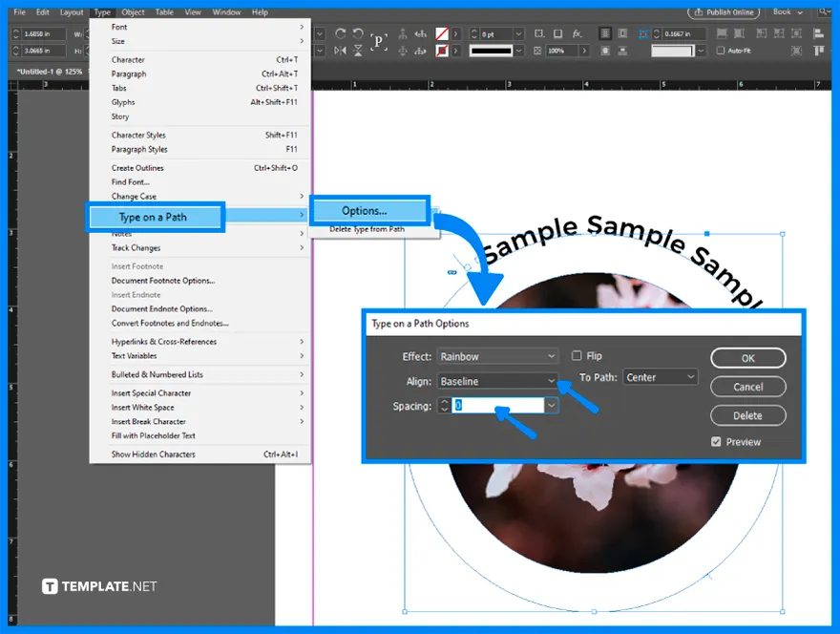Open the Object menu

133,11
